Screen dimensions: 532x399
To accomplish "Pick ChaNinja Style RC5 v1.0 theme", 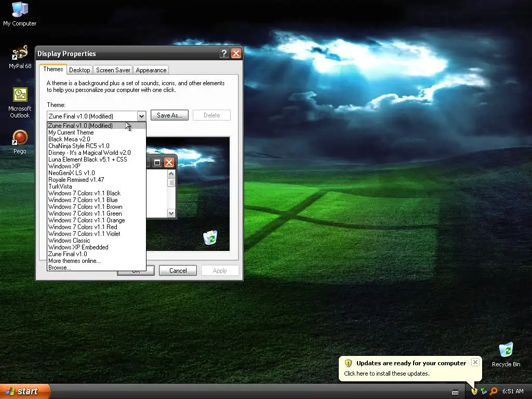I will point(97,146).
